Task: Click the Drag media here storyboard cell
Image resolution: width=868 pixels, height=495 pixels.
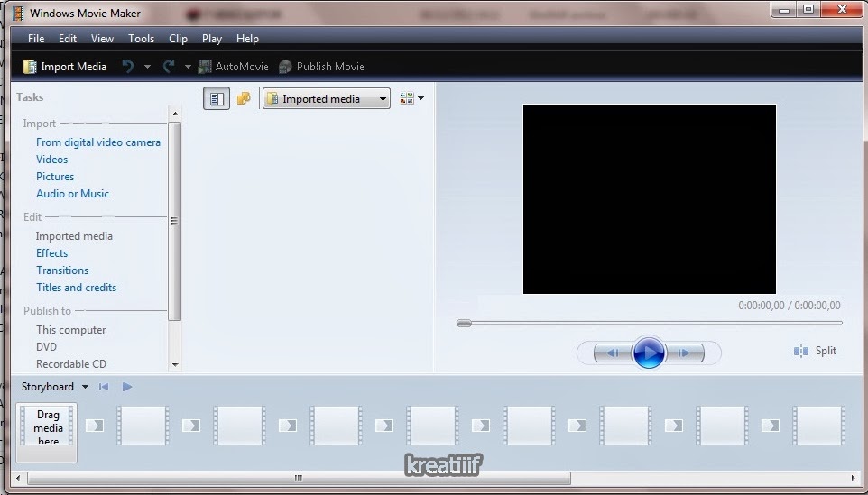Action: 47,432
